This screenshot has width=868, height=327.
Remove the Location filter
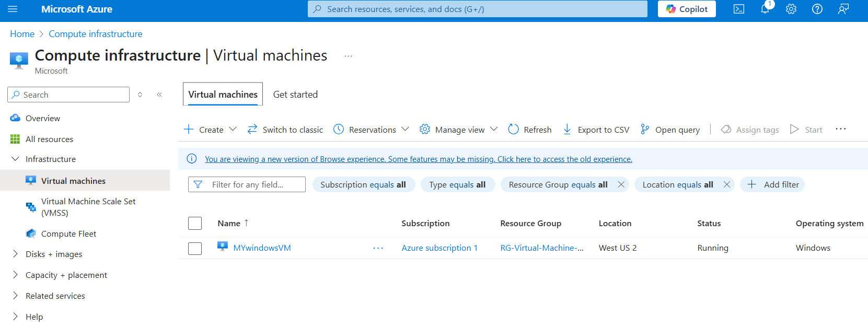point(726,184)
